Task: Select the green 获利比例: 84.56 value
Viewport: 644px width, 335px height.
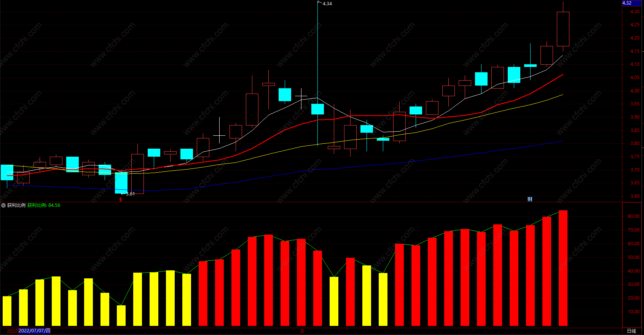Action: point(44,205)
